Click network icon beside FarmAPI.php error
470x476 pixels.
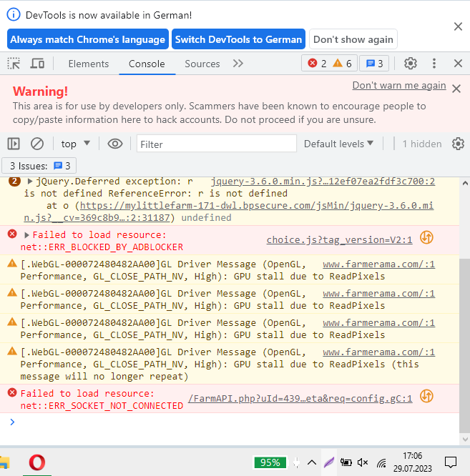click(426, 396)
